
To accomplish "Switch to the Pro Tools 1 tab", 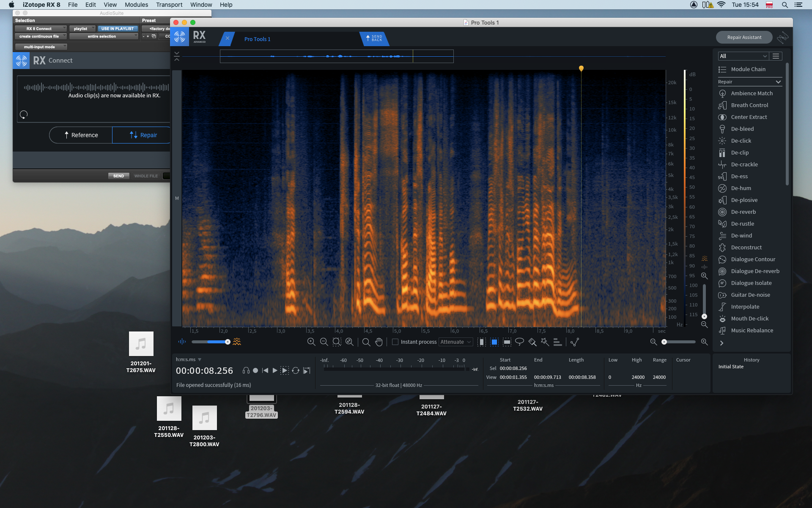I will pos(258,39).
